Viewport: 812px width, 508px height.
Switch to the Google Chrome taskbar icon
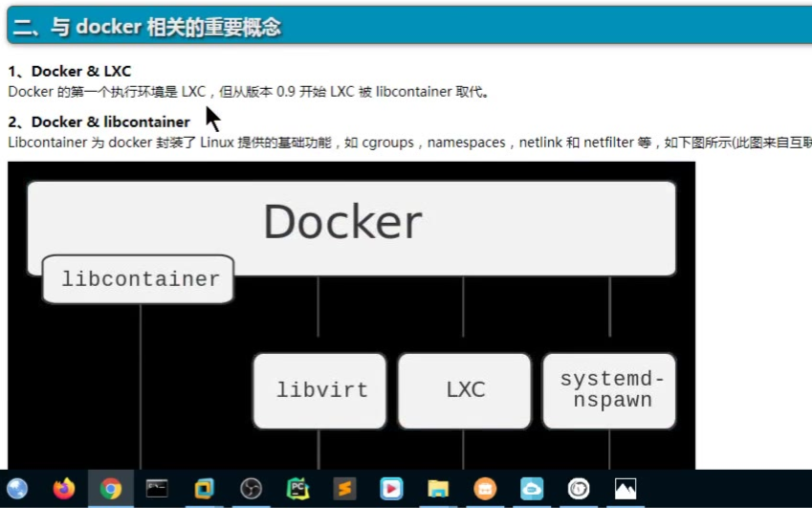[111, 488]
